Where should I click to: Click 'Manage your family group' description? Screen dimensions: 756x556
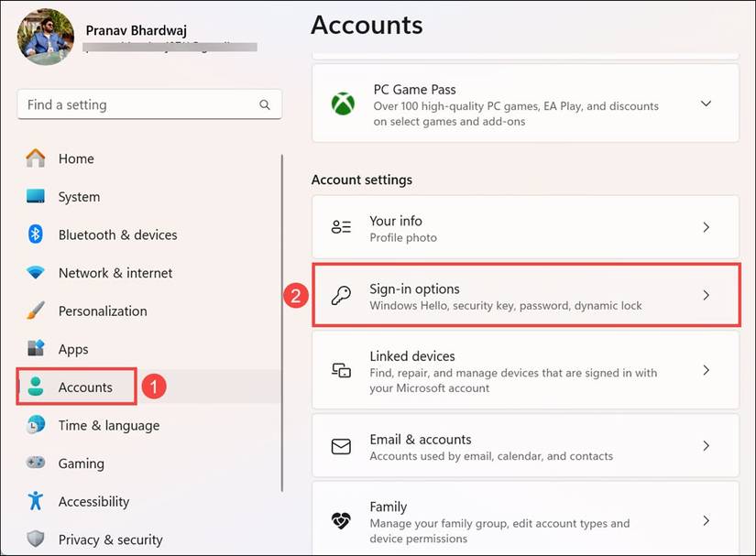[499, 530]
